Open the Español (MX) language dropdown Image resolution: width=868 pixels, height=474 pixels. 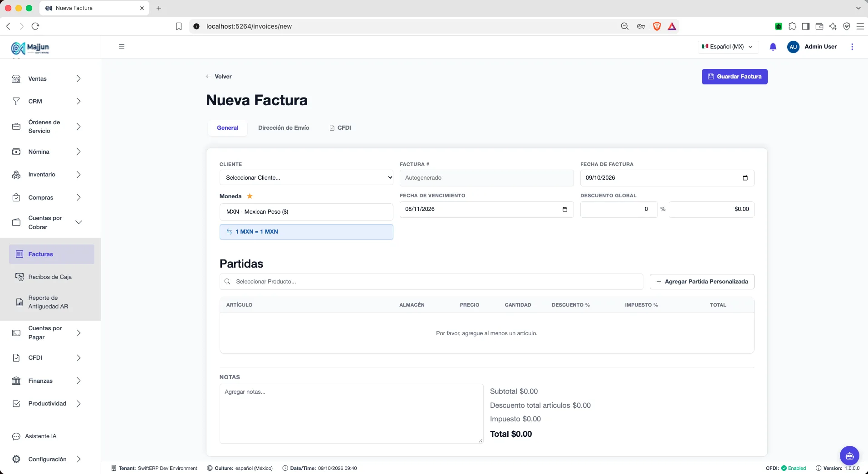coord(728,47)
